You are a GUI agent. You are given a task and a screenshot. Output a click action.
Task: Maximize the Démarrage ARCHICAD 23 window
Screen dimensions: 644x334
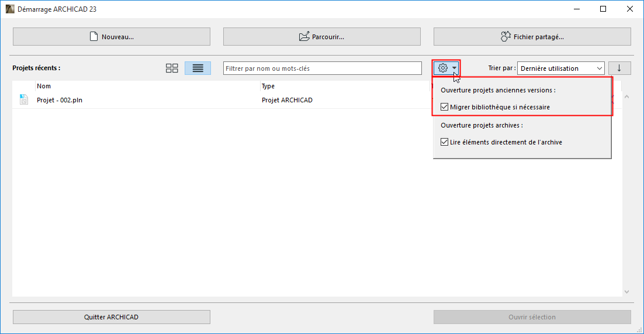click(x=603, y=9)
